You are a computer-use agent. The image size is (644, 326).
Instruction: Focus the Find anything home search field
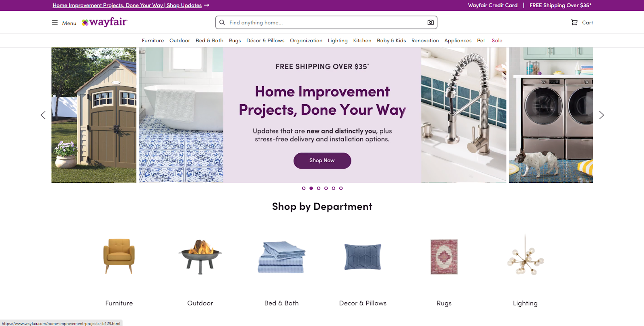(x=326, y=23)
